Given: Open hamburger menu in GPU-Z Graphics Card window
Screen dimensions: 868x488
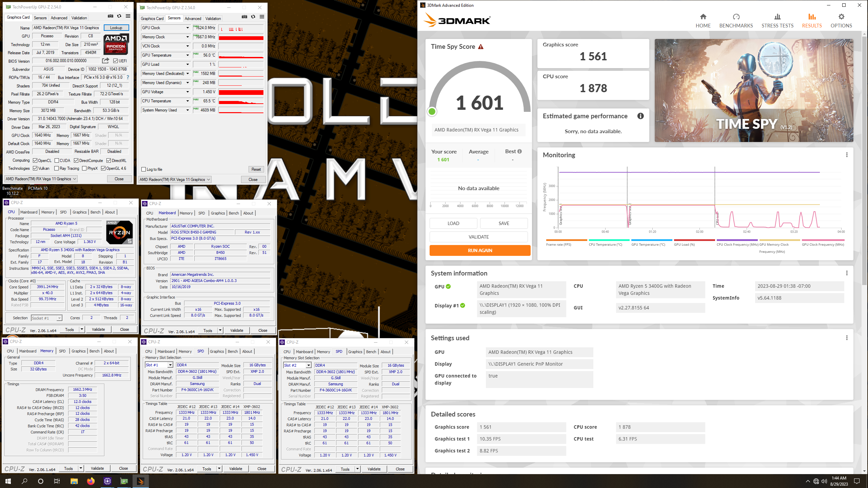Looking at the screenshot, I should (128, 16).
